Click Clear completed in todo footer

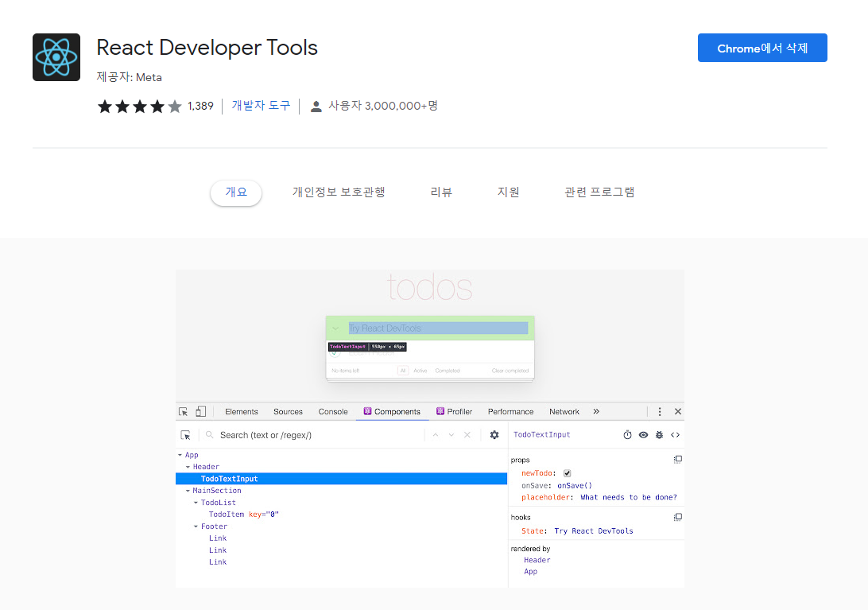[x=510, y=371]
